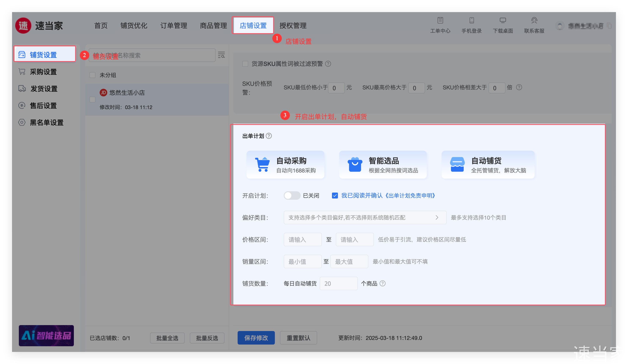Open 《出单计划免责申明》 link
Screen dimensions: 628x364
[x=410, y=196]
